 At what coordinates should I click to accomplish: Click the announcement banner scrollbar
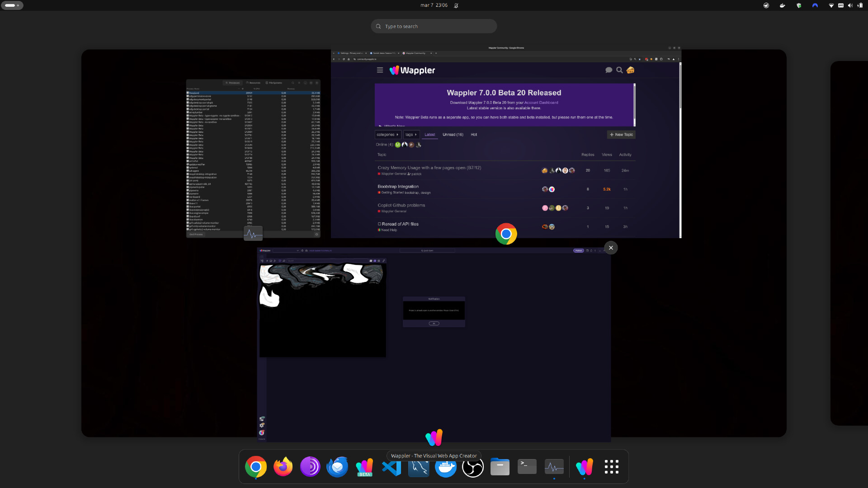tap(635, 104)
